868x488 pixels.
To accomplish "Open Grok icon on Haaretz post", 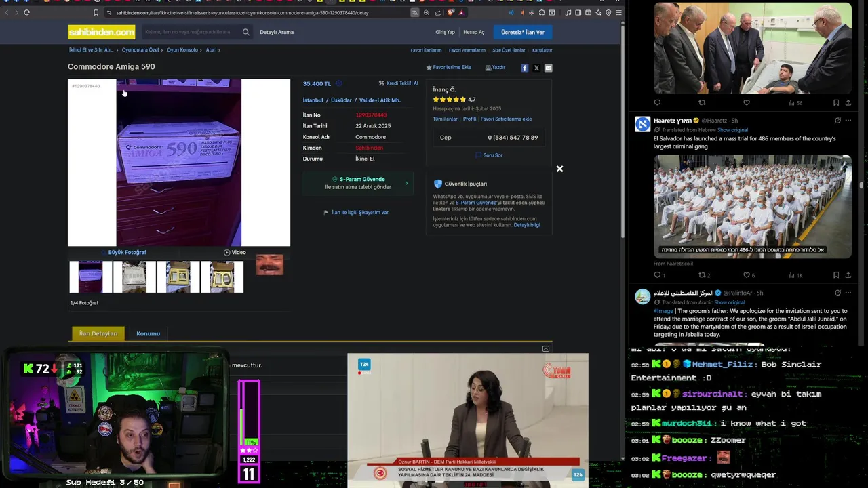I will point(837,121).
